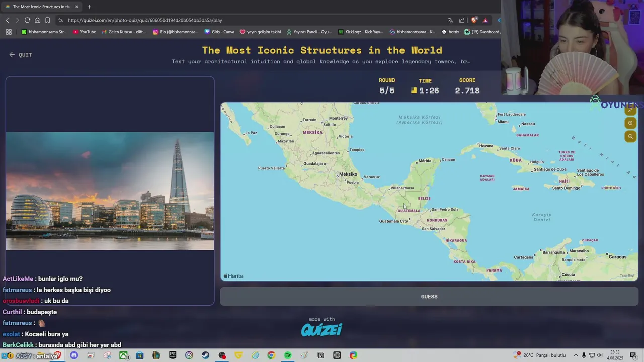Viewport: 644px width, 362px height.
Task: Click the skyscraper photo thumbnail
Action: pos(110,191)
